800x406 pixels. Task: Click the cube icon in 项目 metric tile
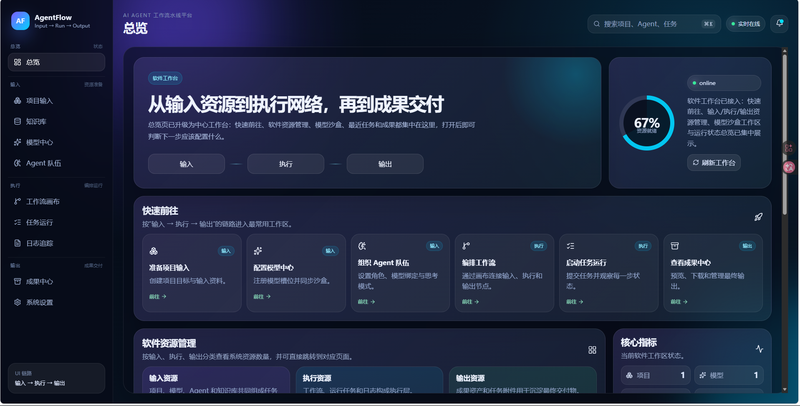(x=630, y=375)
